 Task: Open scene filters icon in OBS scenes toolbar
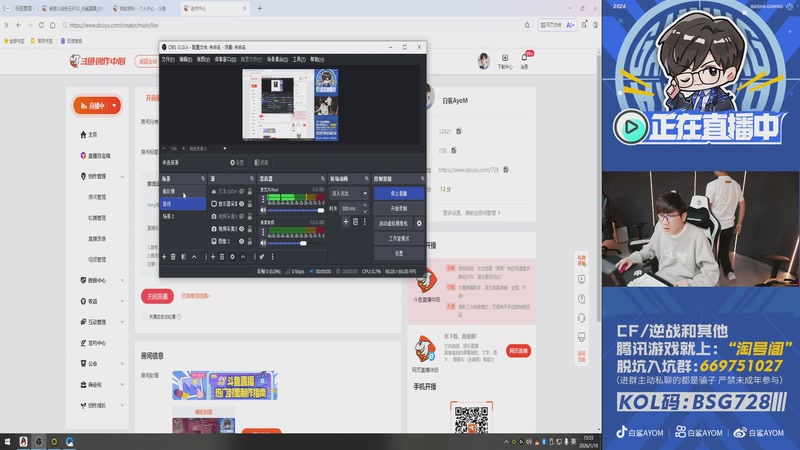(x=184, y=257)
